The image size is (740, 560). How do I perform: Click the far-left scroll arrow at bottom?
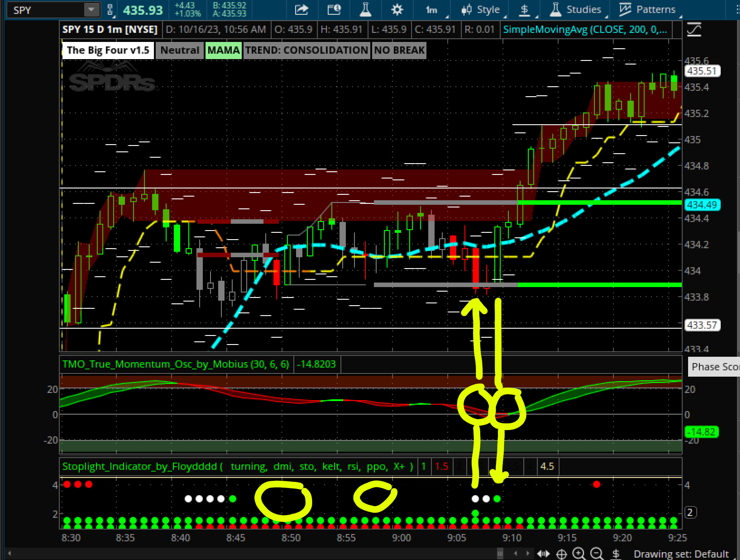[9, 553]
